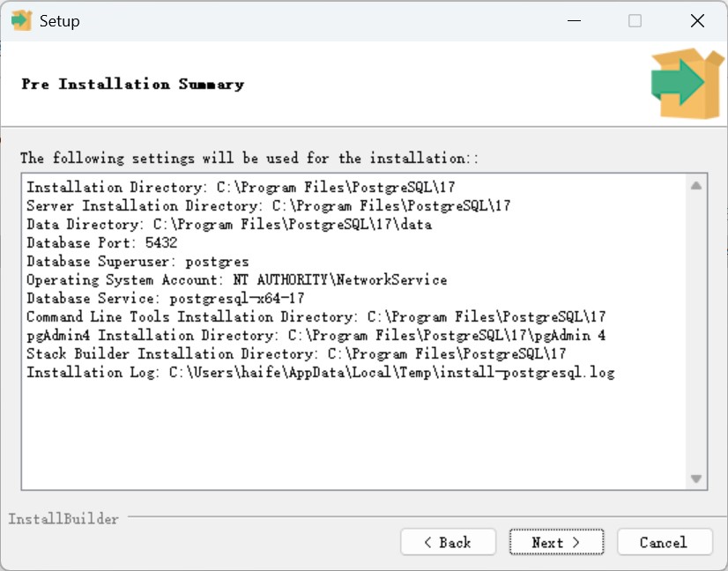Go to next step with Next button
This screenshot has width=728, height=571.
tap(556, 543)
